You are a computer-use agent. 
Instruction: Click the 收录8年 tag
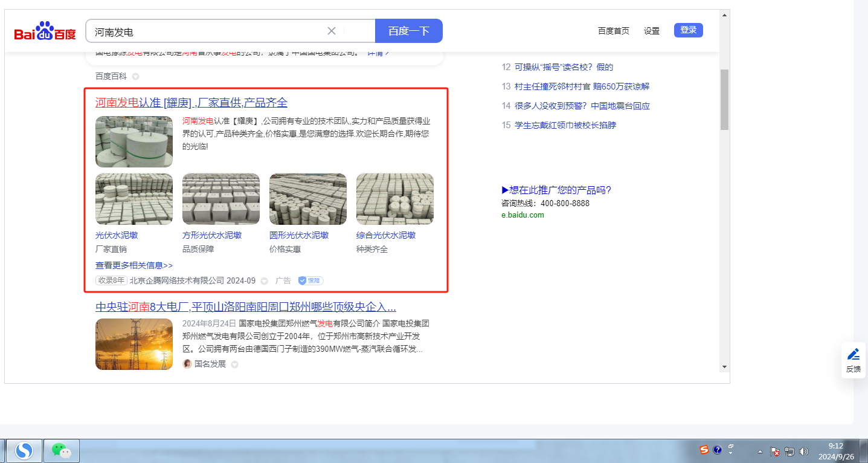pos(111,280)
